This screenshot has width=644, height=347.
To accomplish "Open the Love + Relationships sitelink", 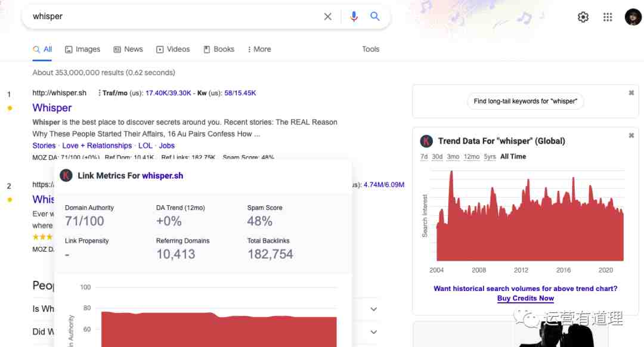I will (97, 146).
